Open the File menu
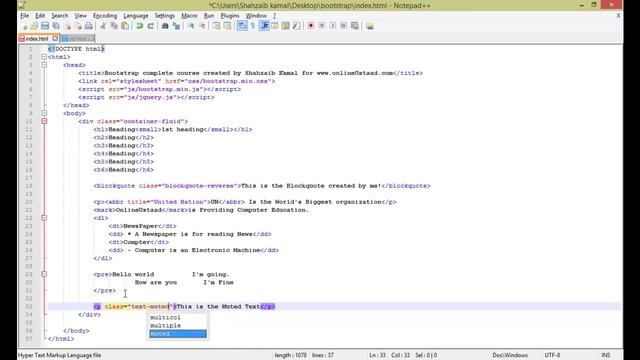 point(24,16)
